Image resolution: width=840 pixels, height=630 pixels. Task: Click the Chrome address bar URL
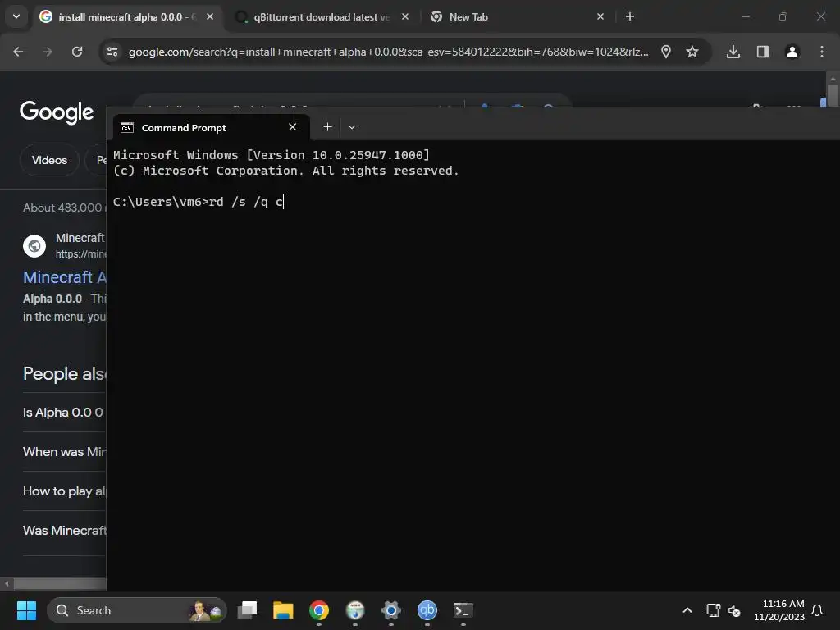388,52
